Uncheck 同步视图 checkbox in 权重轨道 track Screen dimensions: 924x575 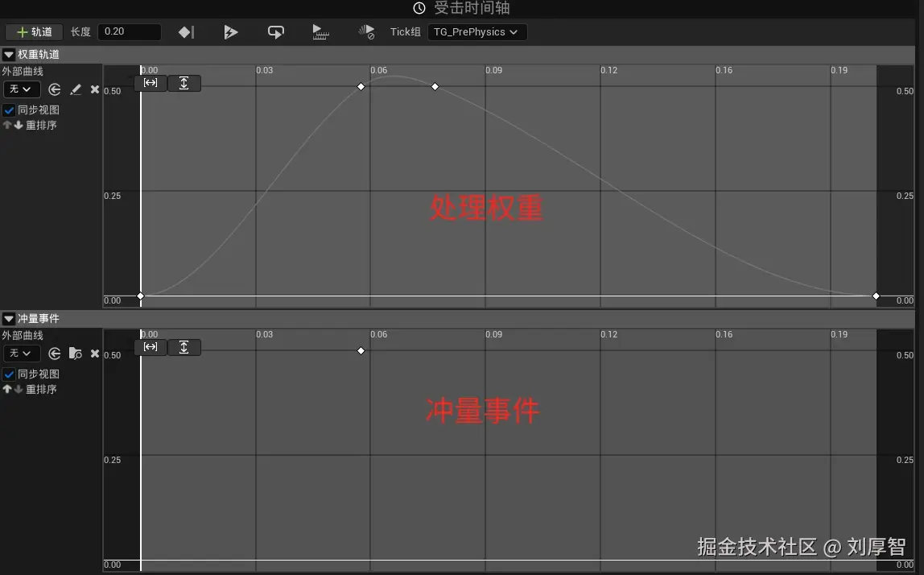(9, 110)
